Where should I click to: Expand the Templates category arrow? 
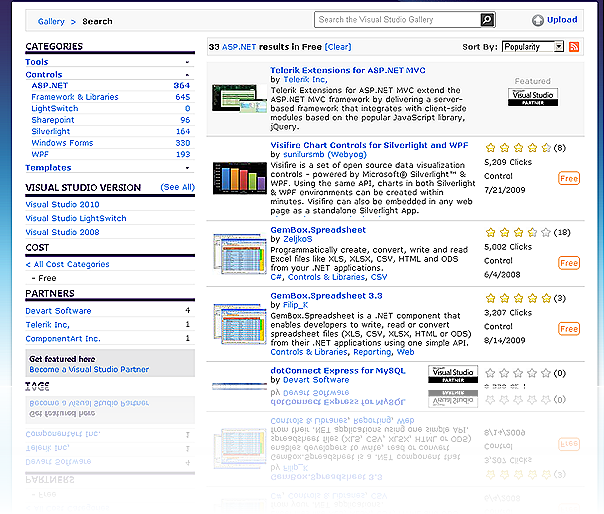coord(187,168)
